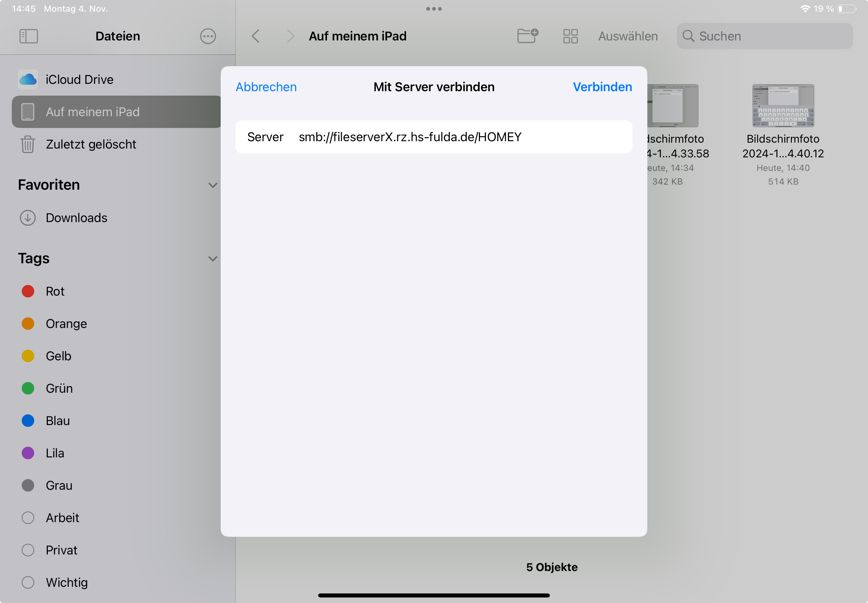
Task: Click the Downloads arrow icon
Action: [x=28, y=218]
